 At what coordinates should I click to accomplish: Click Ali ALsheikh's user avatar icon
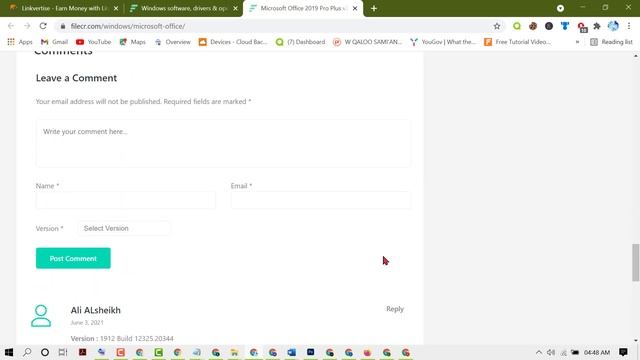41,316
